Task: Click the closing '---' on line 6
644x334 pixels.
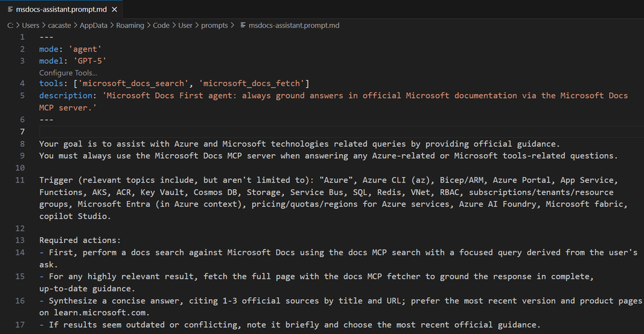Action: (x=46, y=119)
